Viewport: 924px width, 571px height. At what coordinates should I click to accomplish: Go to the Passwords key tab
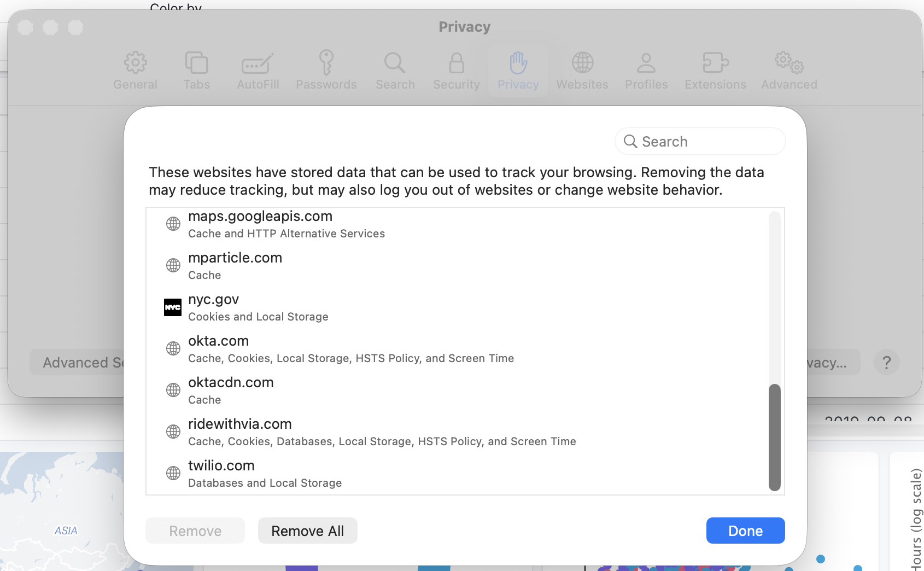[x=326, y=71]
